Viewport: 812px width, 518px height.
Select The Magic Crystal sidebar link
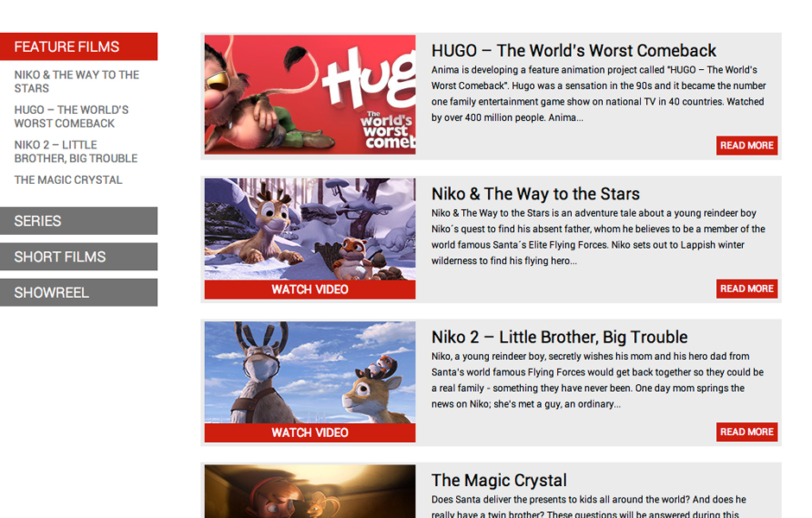68,180
